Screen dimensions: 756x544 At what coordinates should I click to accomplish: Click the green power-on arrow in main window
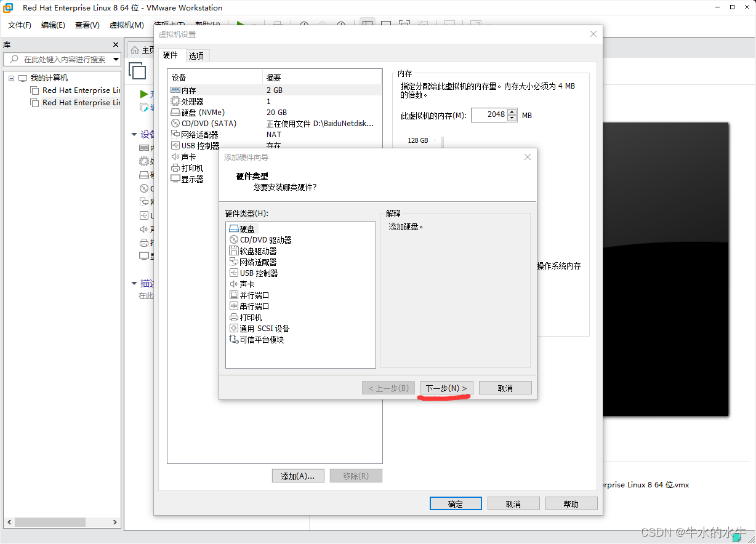coord(144,94)
